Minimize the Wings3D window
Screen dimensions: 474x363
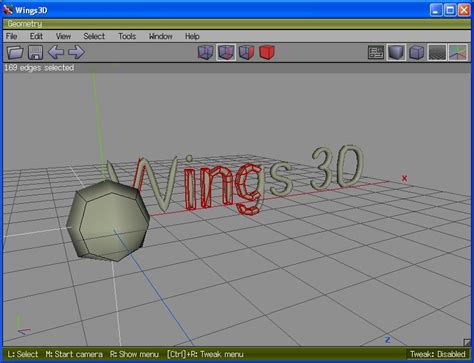pyautogui.click(x=436, y=10)
